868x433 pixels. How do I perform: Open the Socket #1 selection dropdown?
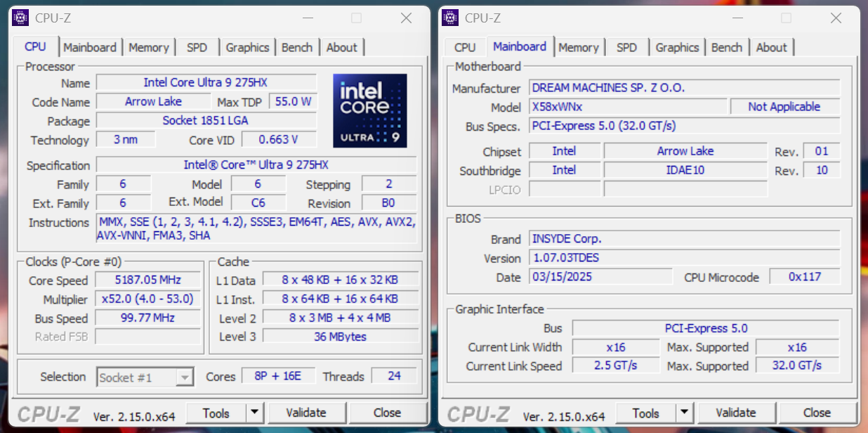tap(145, 377)
